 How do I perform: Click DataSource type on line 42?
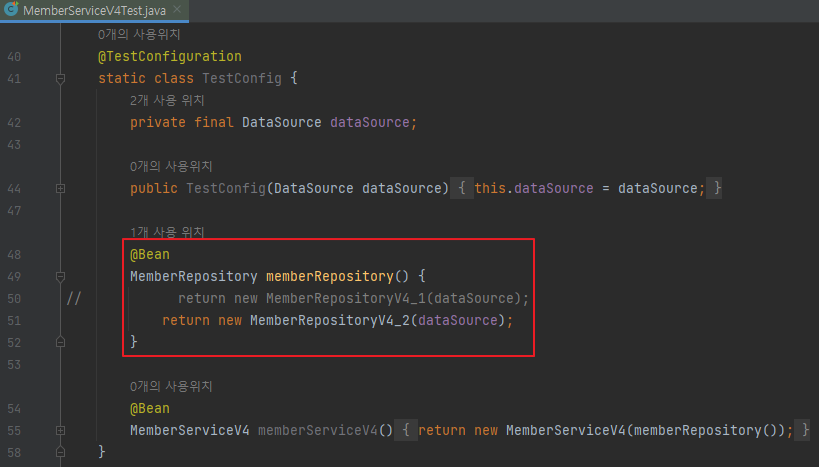coord(282,122)
